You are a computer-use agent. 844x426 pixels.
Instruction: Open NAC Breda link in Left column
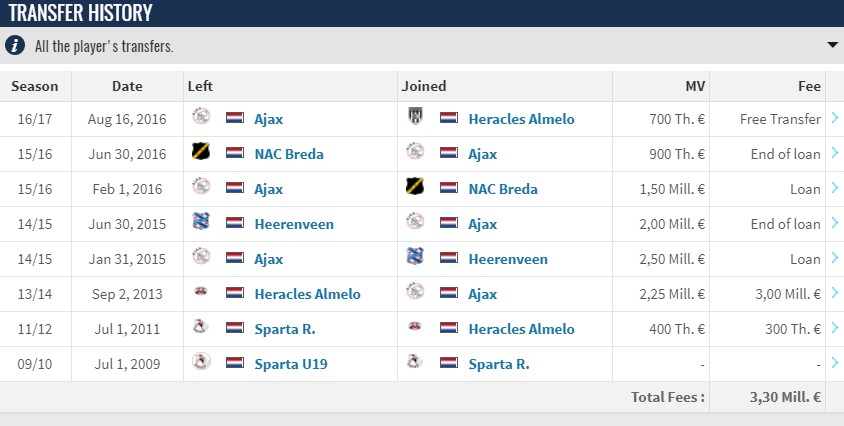(289, 154)
